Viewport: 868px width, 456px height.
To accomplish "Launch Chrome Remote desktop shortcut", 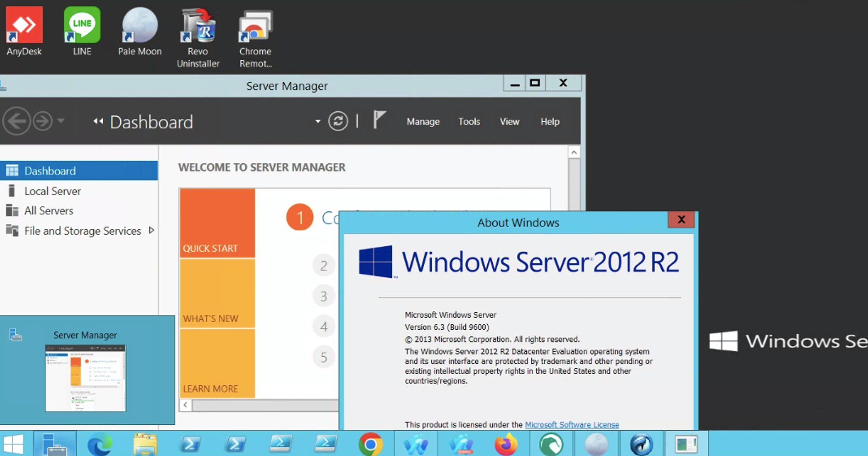I will coord(255,25).
